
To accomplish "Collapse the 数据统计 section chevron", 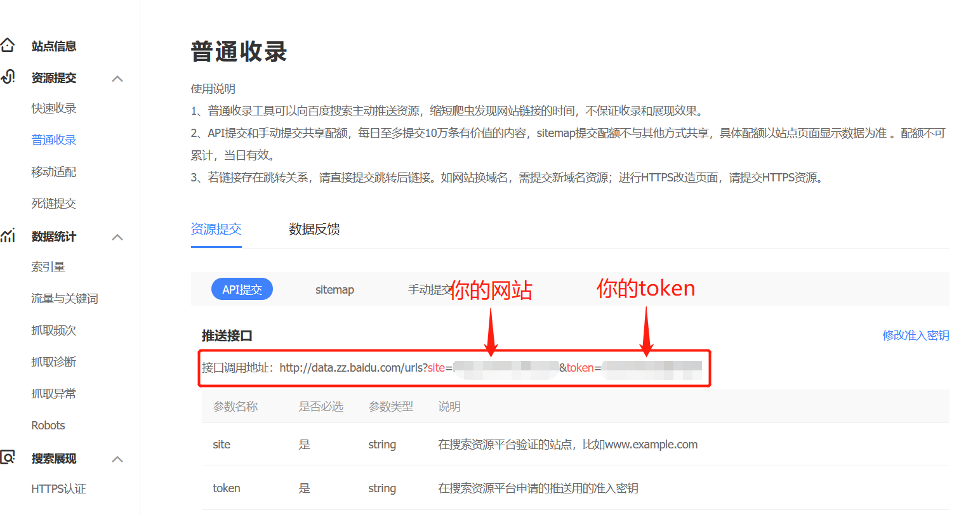I will tap(117, 237).
